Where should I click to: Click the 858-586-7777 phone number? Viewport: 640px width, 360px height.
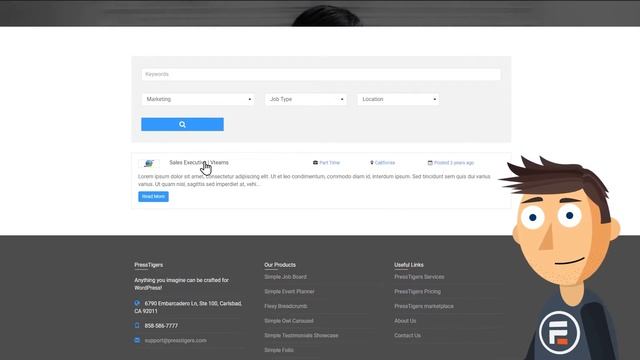click(161, 326)
